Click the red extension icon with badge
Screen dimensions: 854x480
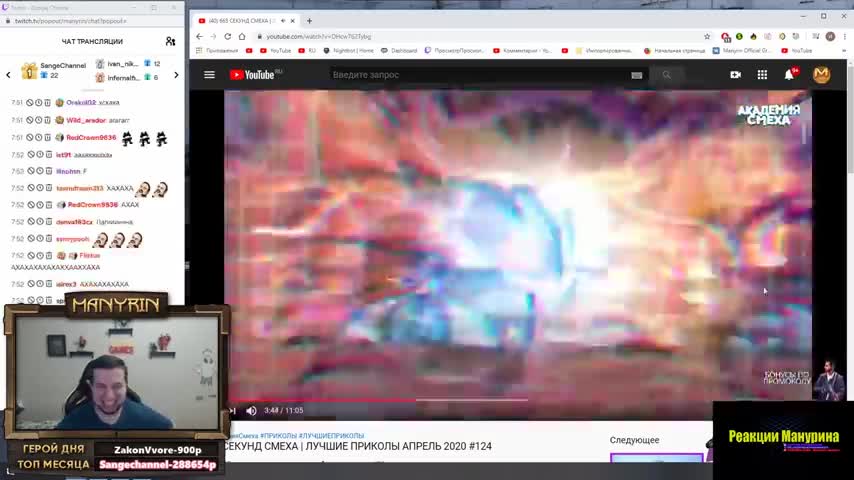pyautogui.click(x=725, y=37)
